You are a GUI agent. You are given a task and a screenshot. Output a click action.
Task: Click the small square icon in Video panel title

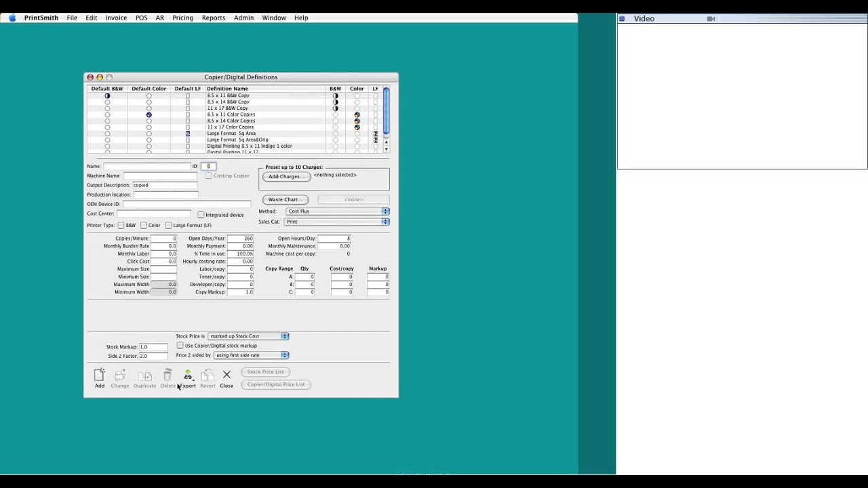622,19
